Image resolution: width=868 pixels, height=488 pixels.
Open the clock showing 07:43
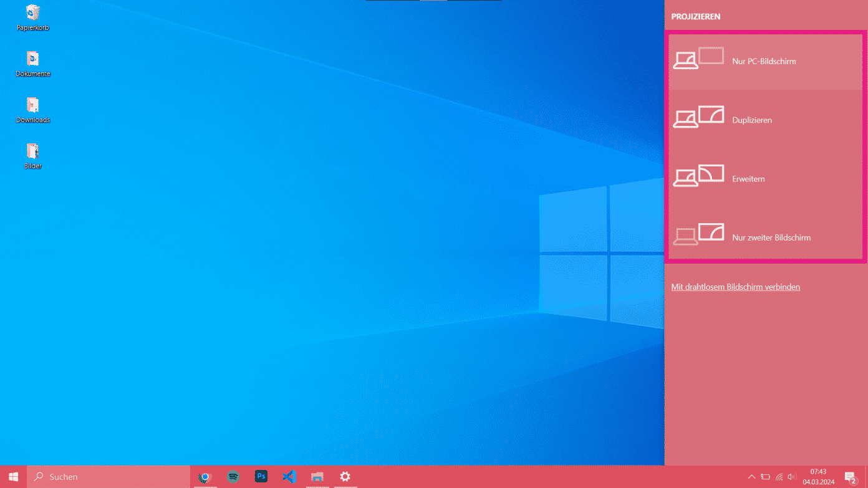click(818, 477)
